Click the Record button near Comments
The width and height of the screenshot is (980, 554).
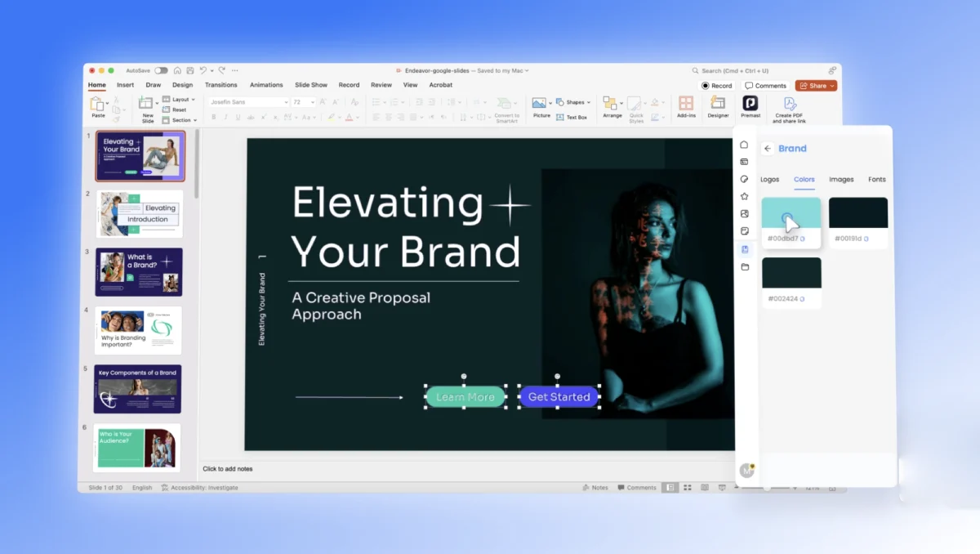[x=716, y=86]
